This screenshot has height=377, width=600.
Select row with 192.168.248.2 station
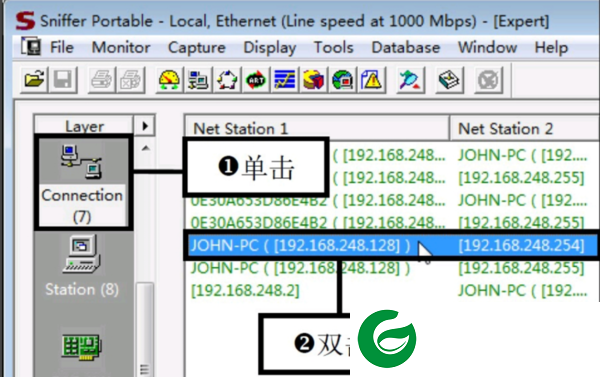point(391,291)
